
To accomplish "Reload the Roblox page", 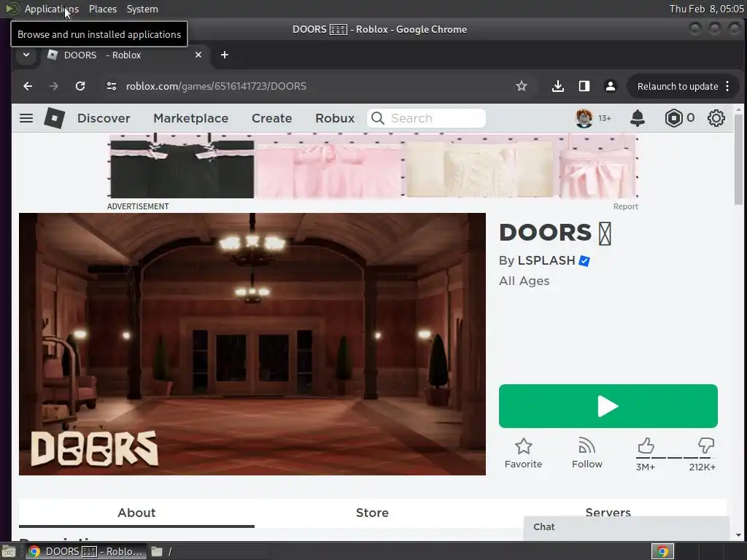I will pos(80,86).
